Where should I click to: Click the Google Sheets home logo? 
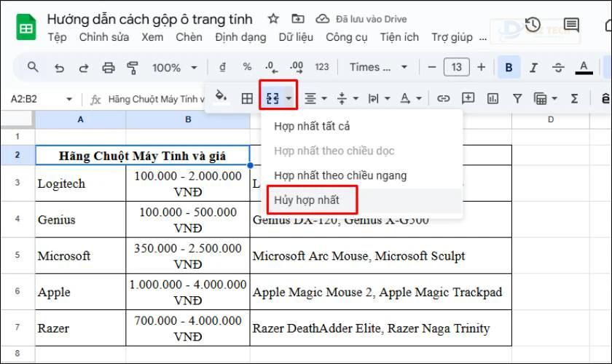click(25, 28)
